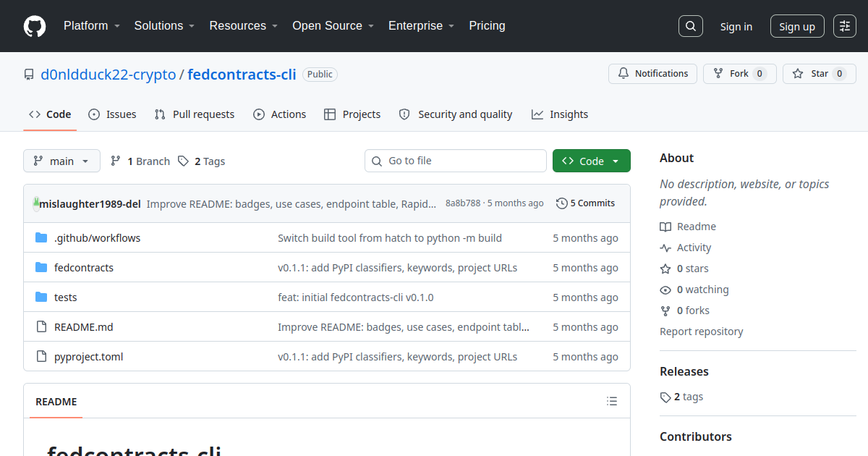Open the d0nldduck22-crypto owner profile
The height and width of the screenshot is (456, 868).
(x=109, y=75)
